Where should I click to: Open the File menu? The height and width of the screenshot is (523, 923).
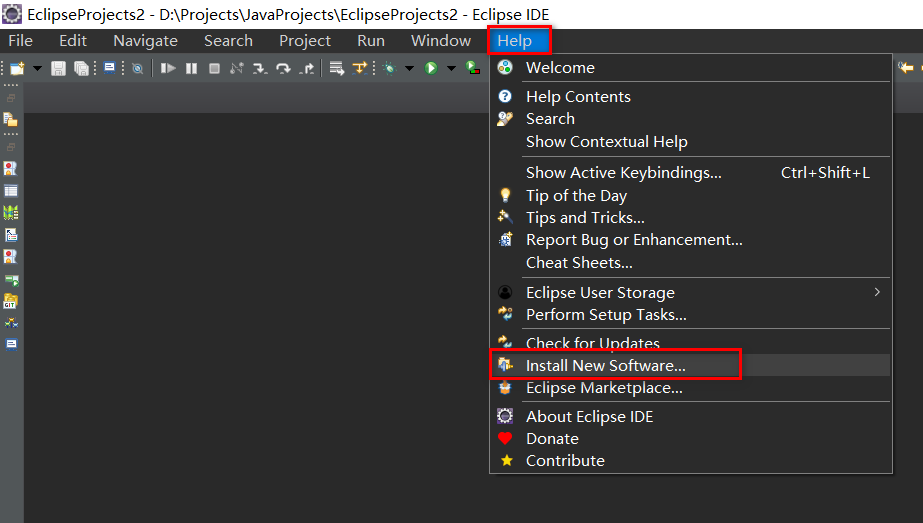click(x=21, y=41)
